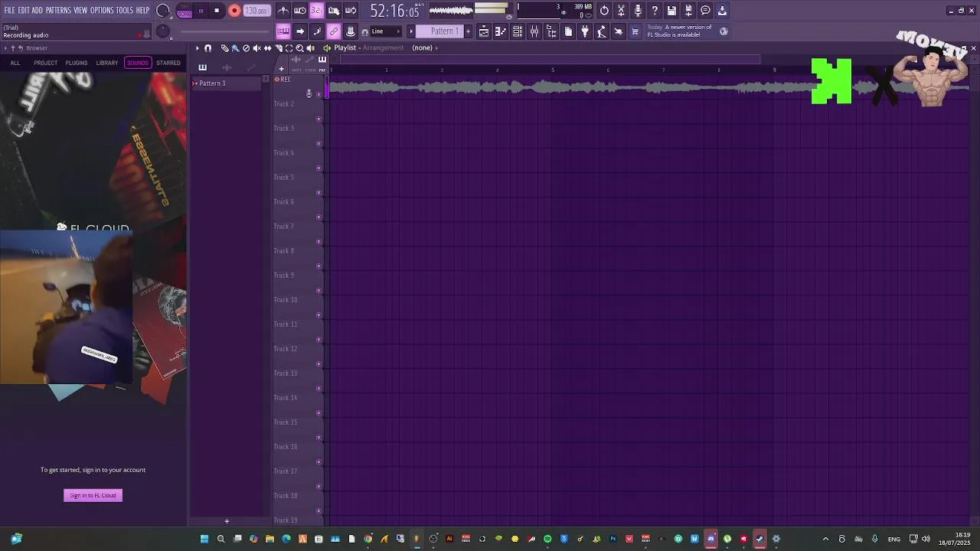The height and width of the screenshot is (551, 980).
Task: Click the tempo field showing 130.000
Action: pyautogui.click(x=256, y=11)
